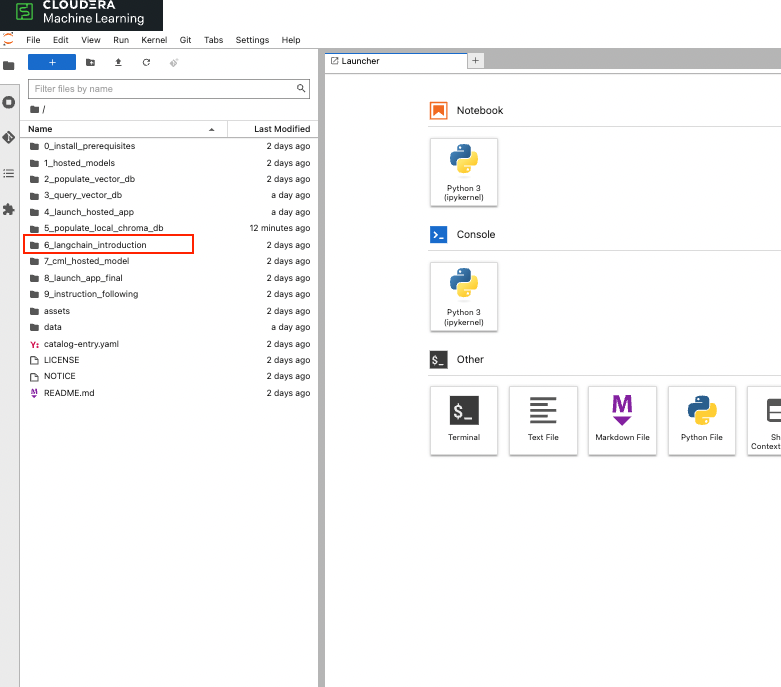Click the Git clone toolbar icon
The width and height of the screenshot is (781, 687).
[x=174, y=62]
